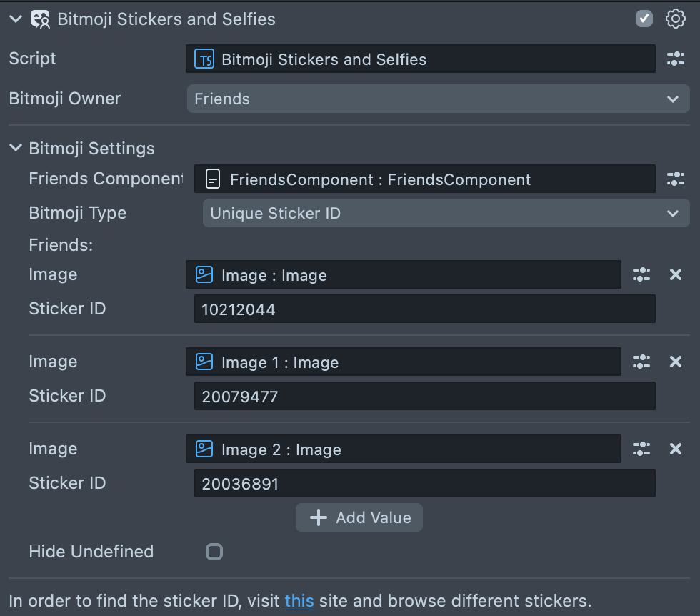
Task: Remove the Image : Image entry with X
Action: pos(675,275)
